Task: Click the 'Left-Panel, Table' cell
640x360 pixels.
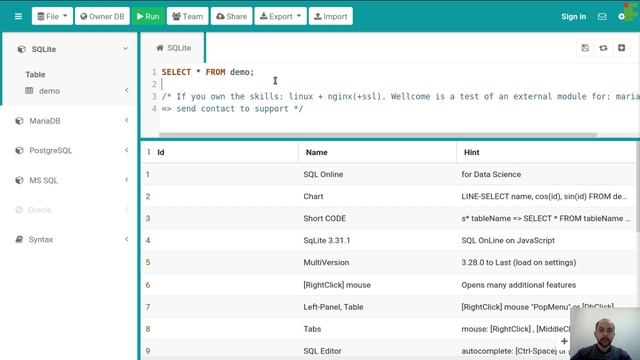Action: pyautogui.click(x=333, y=307)
